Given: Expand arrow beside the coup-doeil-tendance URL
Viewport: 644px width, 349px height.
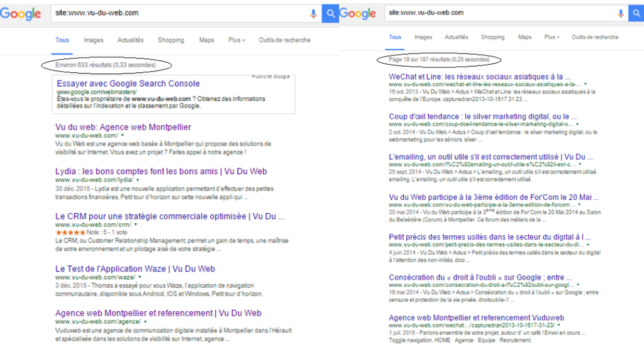Looking at the screenshot, I should click(x=577, y=125).
